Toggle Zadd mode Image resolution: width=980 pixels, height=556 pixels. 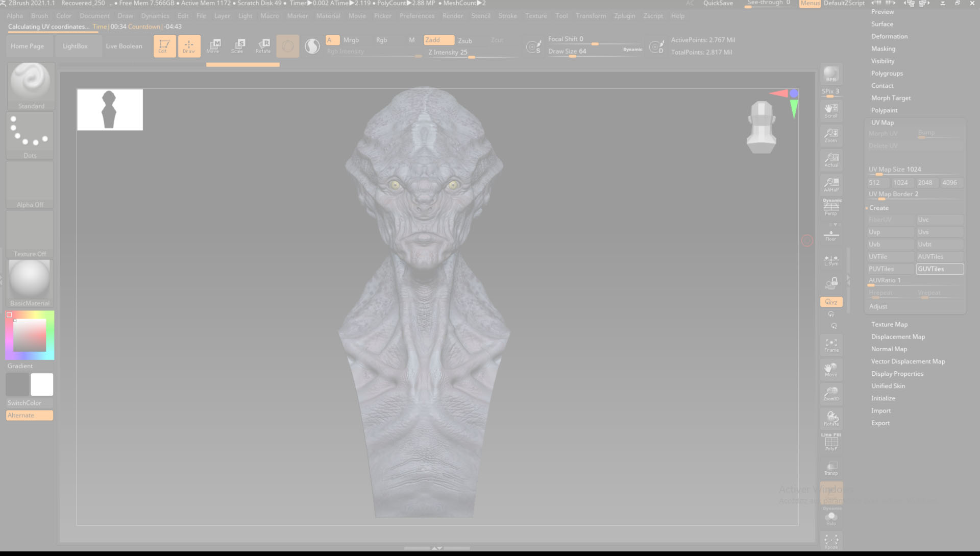click(x=438, y=40)
